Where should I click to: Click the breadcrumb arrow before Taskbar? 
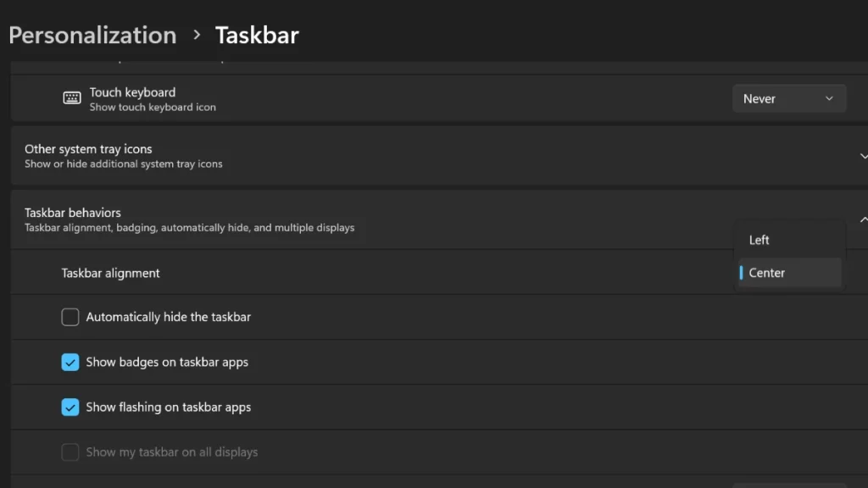(x=197, y=35)
